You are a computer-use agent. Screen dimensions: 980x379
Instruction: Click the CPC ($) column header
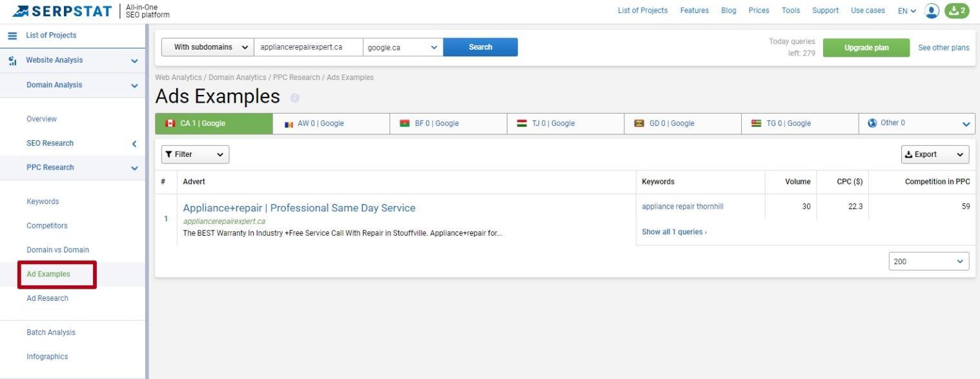(x=850, y=182)
